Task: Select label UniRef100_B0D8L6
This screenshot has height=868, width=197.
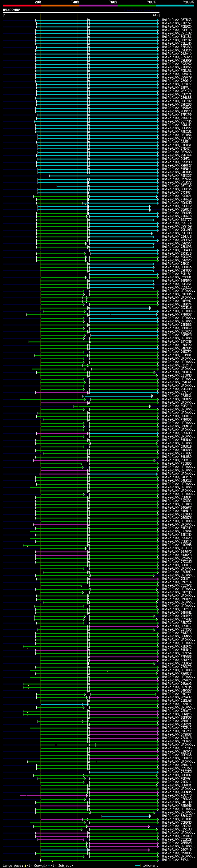Action: pos(177,417)
